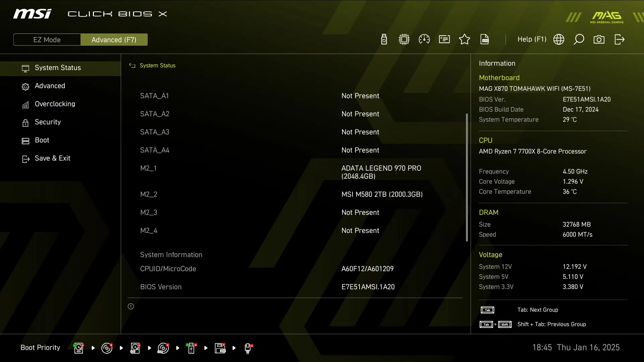The width and height of the screenshot is (644, 362).
Task: Open Overclocking menu in sidebar
Action: pos(60,104)
